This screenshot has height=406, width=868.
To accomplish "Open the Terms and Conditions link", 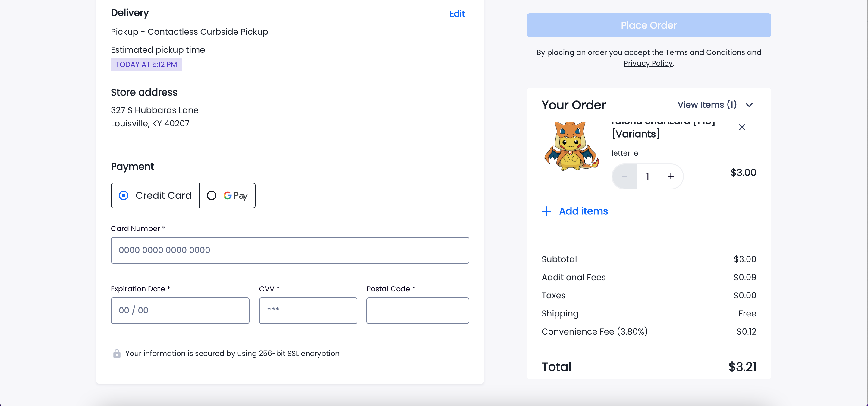I will tap(705, 52).
